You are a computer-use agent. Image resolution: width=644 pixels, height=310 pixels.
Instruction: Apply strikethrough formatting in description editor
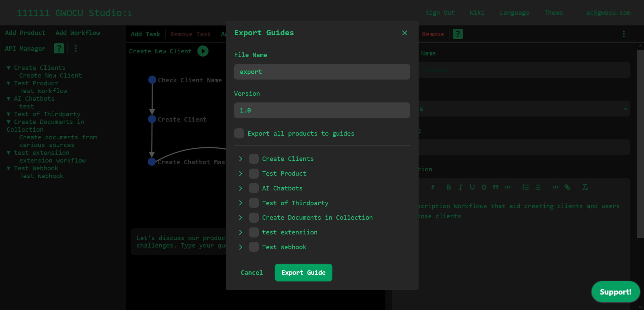(484, 187)
